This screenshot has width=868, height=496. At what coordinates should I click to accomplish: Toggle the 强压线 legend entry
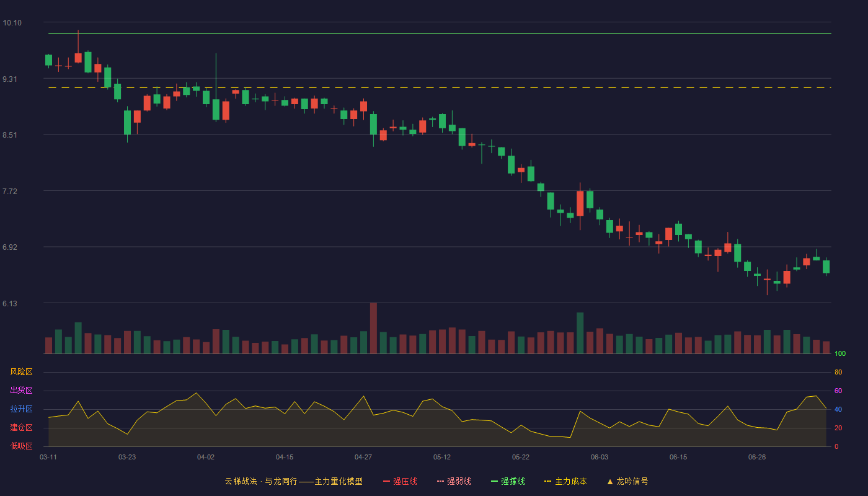pyautogui.click(x=400, y=481)
